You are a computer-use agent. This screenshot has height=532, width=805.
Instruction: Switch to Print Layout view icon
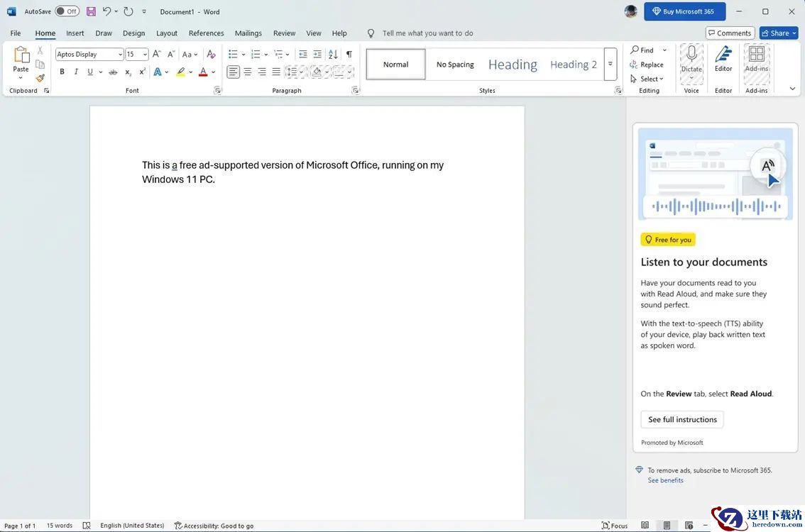click(667, 526)
